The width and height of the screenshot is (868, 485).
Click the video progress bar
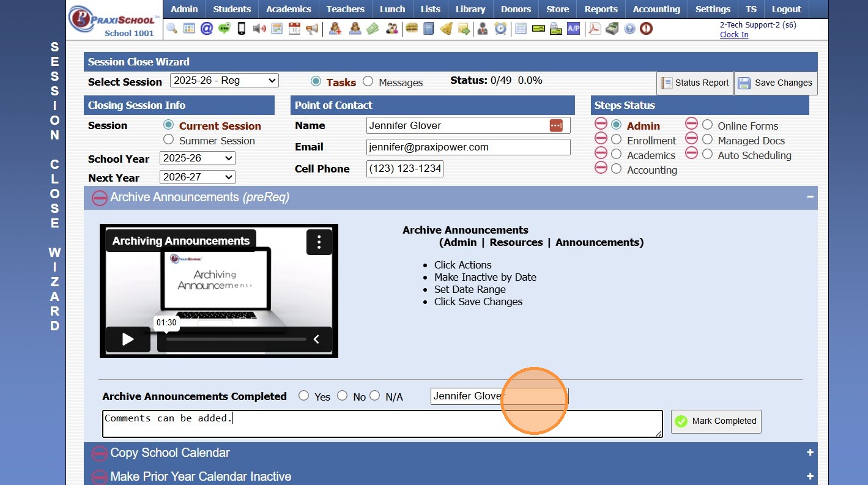coord(236,339)
